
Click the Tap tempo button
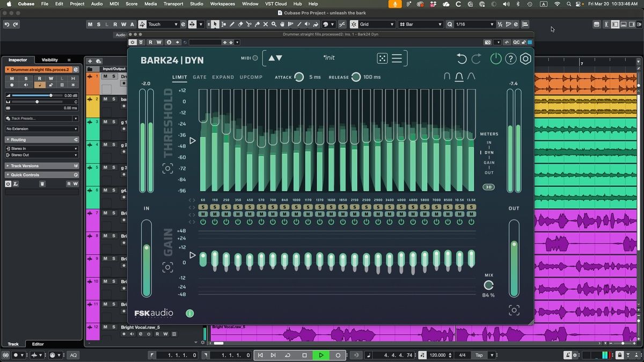[480, 354]
